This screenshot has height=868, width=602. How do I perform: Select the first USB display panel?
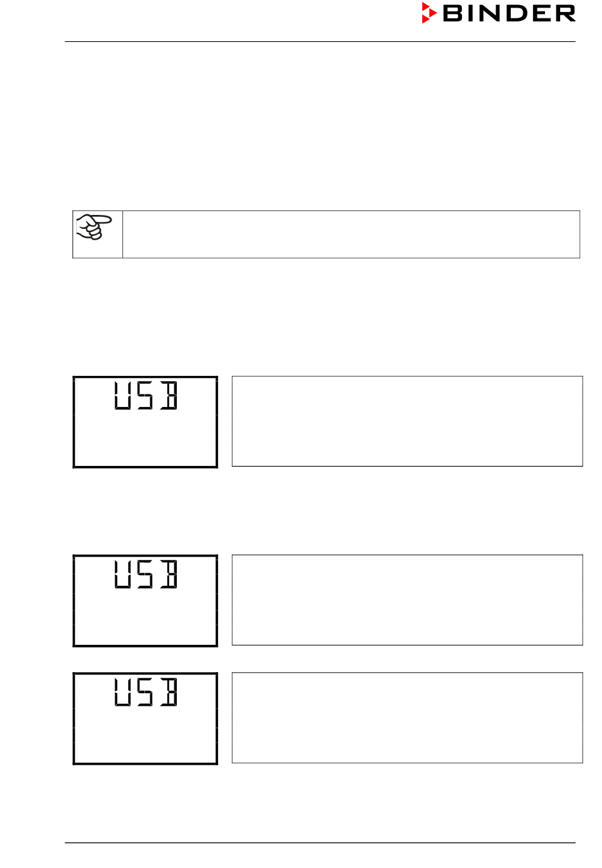145,422
